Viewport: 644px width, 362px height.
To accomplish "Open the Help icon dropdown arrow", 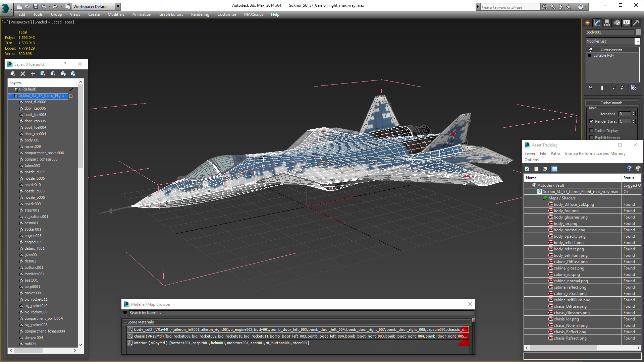I will coord(586,7).
